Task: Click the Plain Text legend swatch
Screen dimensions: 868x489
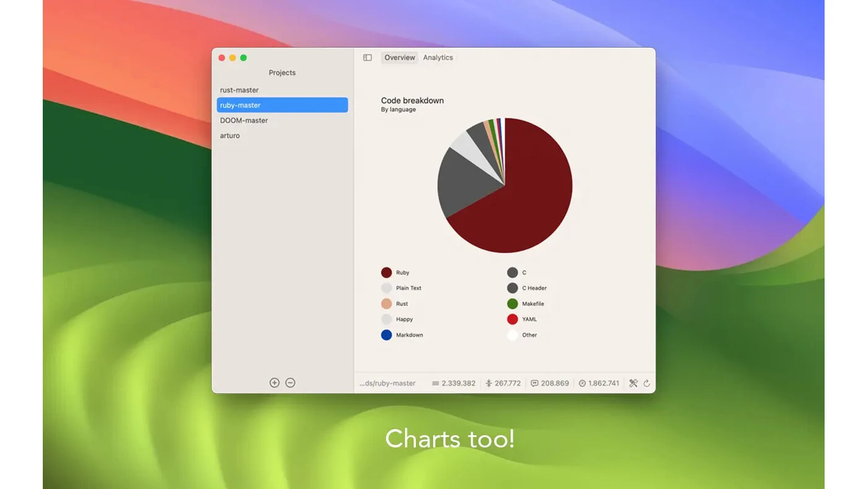Action: point(386,288)
